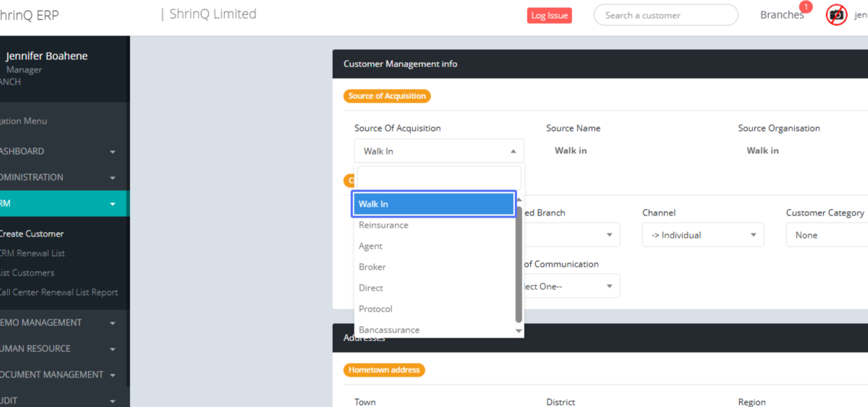Screen dimensions: 868x407
Task: Type in the Search a customer field
Action: 665,15
